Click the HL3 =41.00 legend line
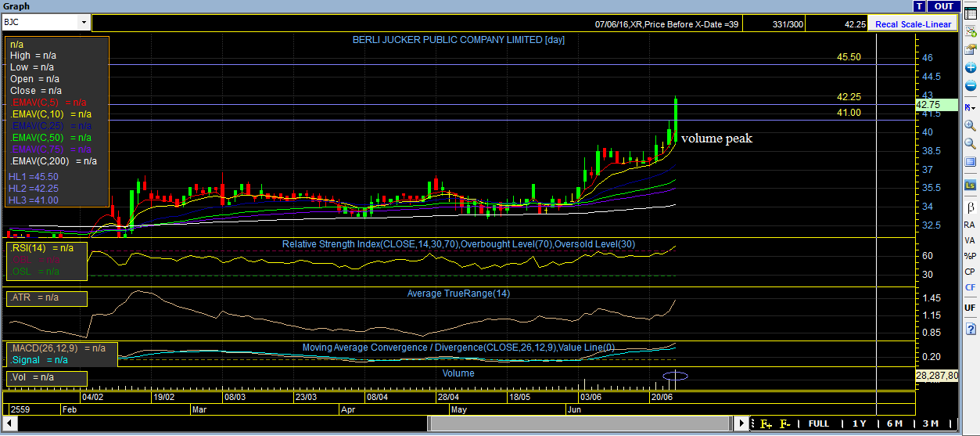980x436 pixels. (34, 200)
